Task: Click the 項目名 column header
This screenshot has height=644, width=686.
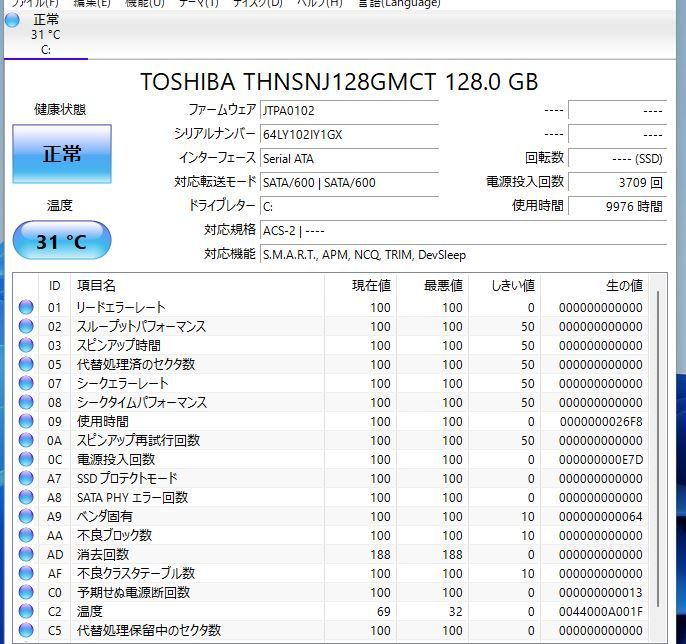Action: pyautogui.click(x=197, y=286)
